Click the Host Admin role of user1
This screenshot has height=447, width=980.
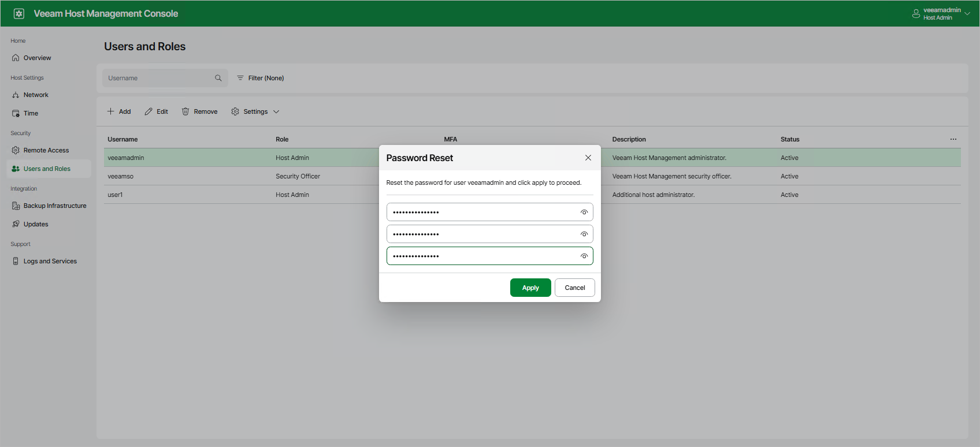coord(292,195)
